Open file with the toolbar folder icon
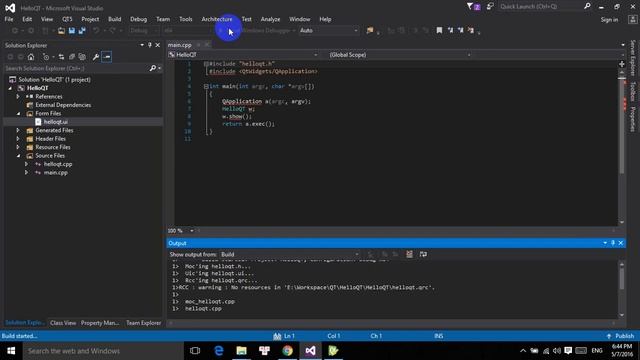Screen dimensions: 640x360 coord(61,31)
